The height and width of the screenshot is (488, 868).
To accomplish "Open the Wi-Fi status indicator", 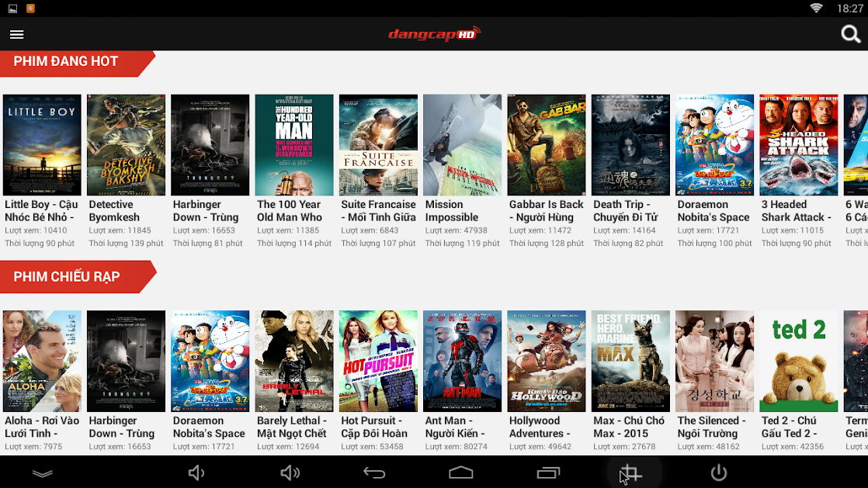I will click(816, 9).
